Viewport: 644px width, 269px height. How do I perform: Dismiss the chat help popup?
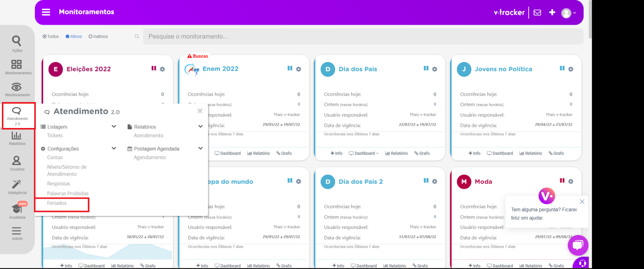click(582, 201)
